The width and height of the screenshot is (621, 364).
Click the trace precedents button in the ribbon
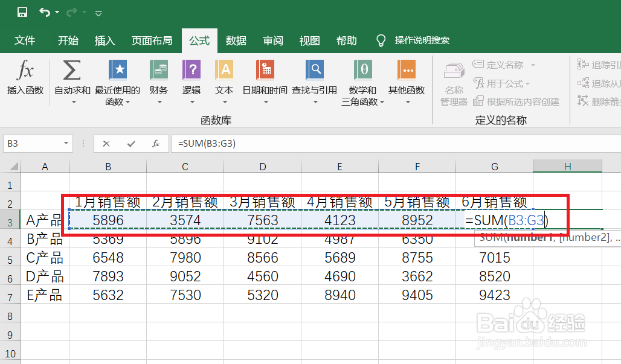click(599, 65)
